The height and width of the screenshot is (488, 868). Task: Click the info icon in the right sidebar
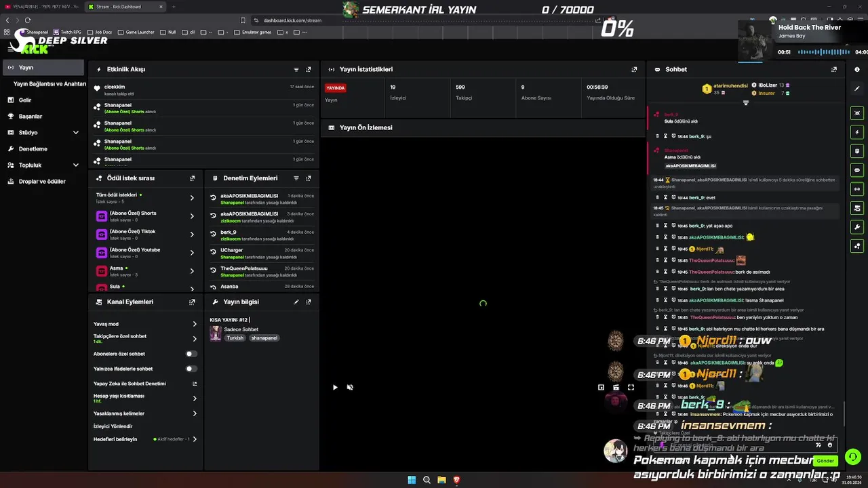857,69
